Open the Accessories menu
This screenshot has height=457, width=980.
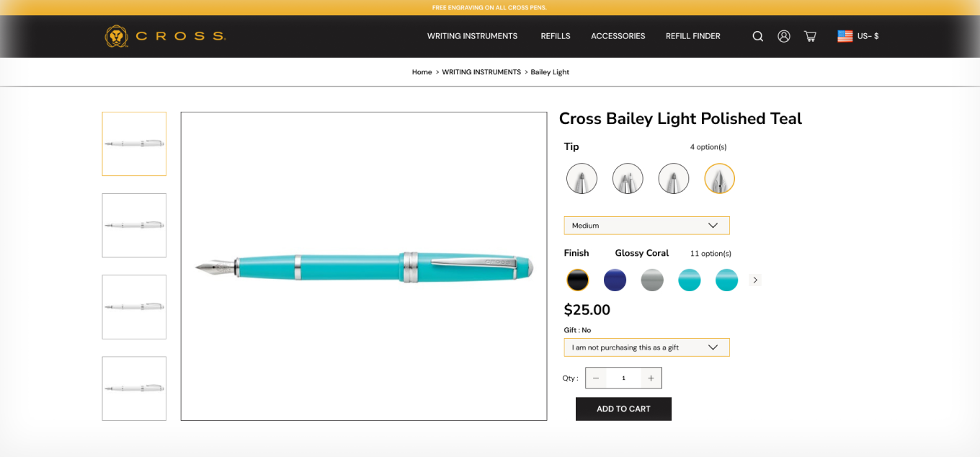click(618, 36)
